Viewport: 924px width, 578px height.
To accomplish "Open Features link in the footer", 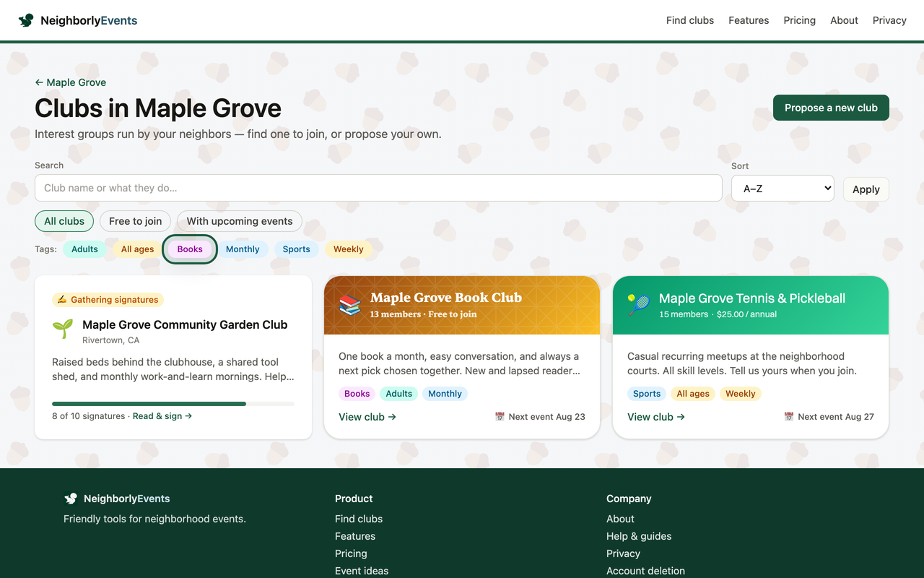I will [355, 536].
